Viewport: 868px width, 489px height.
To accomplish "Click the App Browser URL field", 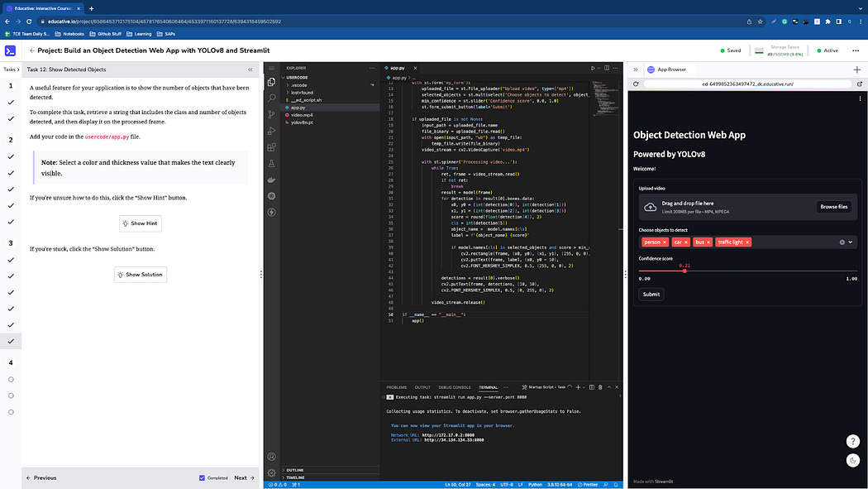I will point(747,84).
